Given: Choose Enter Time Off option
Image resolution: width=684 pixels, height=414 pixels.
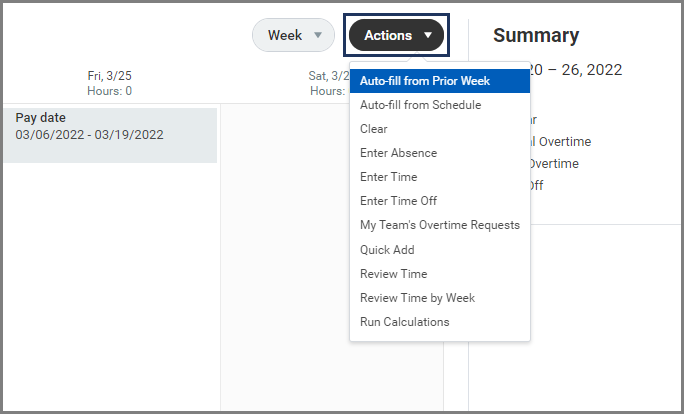Looking at the screenshot, I should 398,201.
